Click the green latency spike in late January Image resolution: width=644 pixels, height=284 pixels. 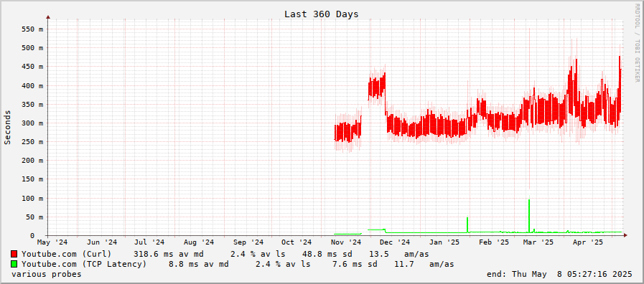(467, 224)
